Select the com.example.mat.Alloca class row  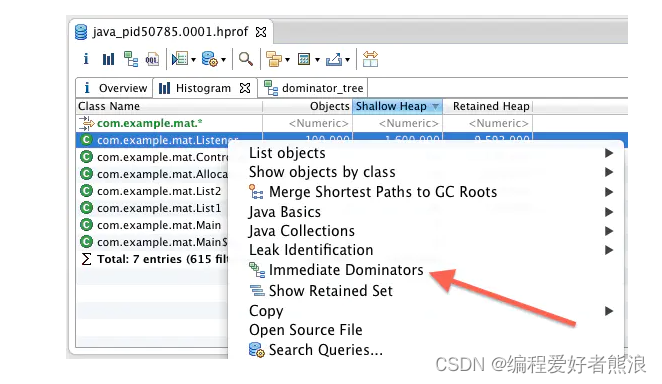coord(152,174)
